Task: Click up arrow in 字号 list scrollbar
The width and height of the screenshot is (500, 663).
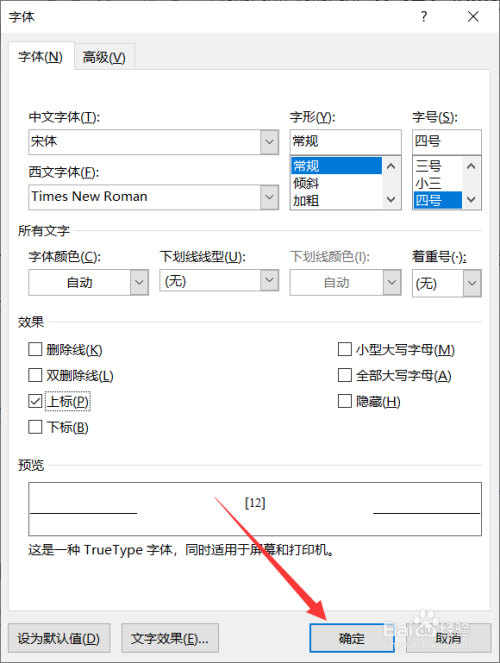Action: point(471,166)
